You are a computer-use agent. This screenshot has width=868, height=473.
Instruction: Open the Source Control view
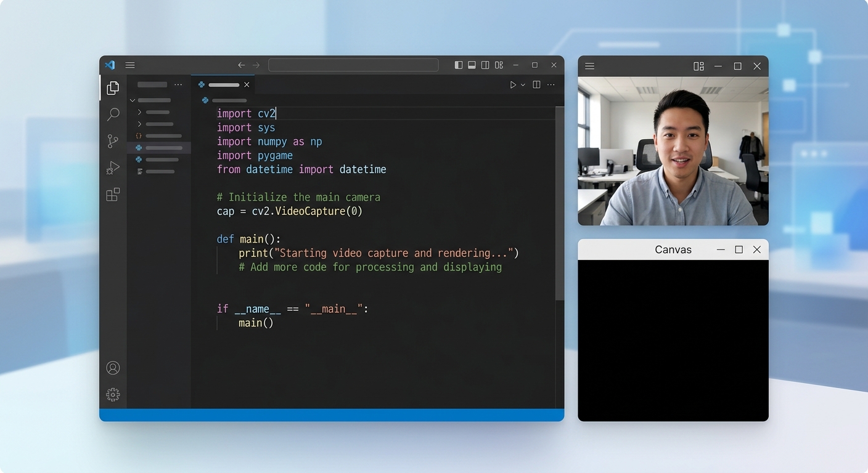(x=113, y=140)
